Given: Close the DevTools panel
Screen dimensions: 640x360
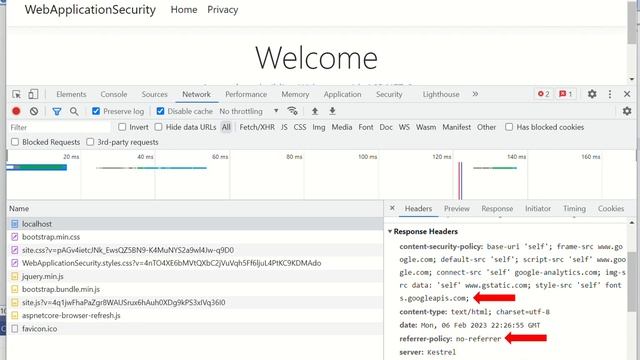Looking at the screenshot, I should (x=627, y=94).
